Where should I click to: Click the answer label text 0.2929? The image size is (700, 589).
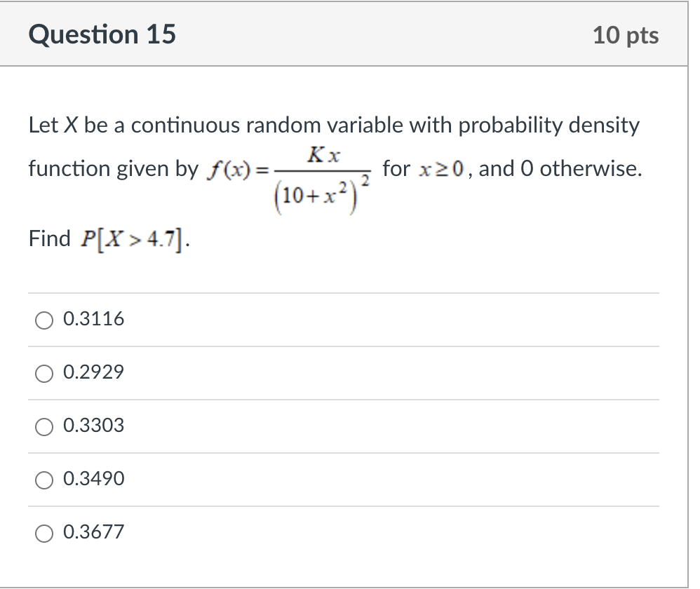click(93, 372)
